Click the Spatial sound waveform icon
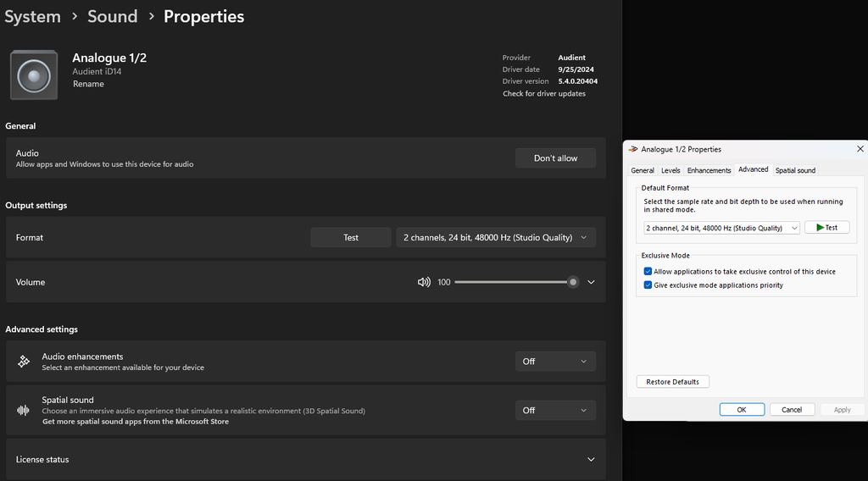Screen dimensions: 868x481 (x=24, y=410)
